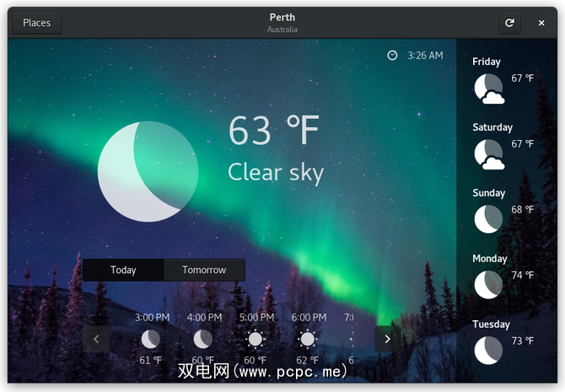Click the clock icon beside 3:26 AM
The width and height of the screenshot is (565, 392).
pos(392,55)
